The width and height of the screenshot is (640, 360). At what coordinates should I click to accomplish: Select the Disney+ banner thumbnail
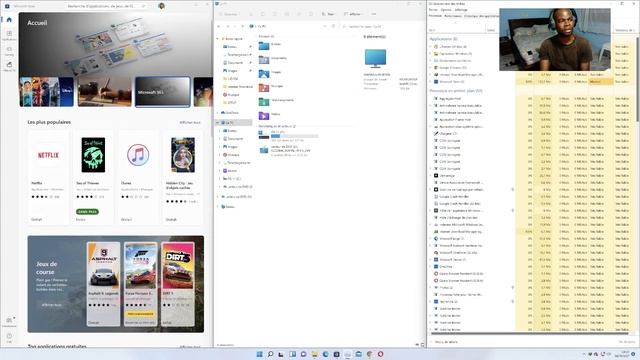tap(47, 92)
